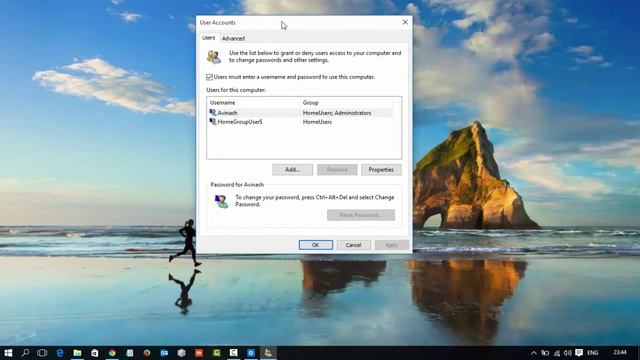640x360 pixels.
Task: Open the gray box icon on taskbar
Action: (182, 353)
